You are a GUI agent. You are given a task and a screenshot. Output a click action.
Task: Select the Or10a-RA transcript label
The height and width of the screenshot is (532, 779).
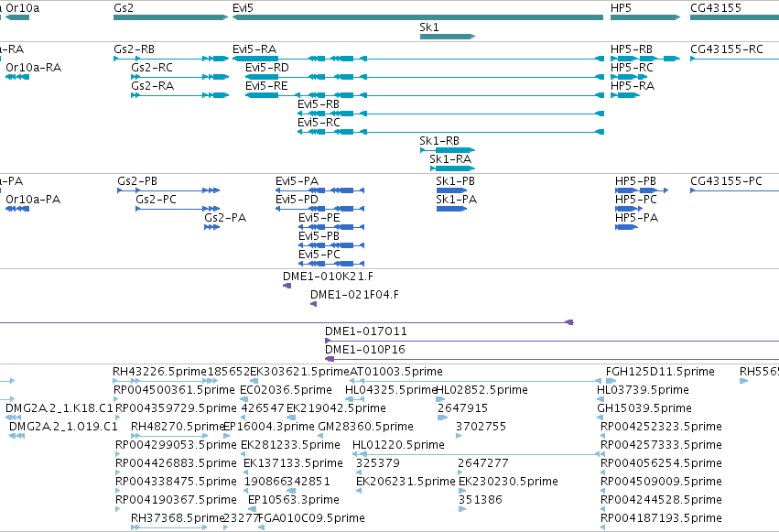coord(34,68)
